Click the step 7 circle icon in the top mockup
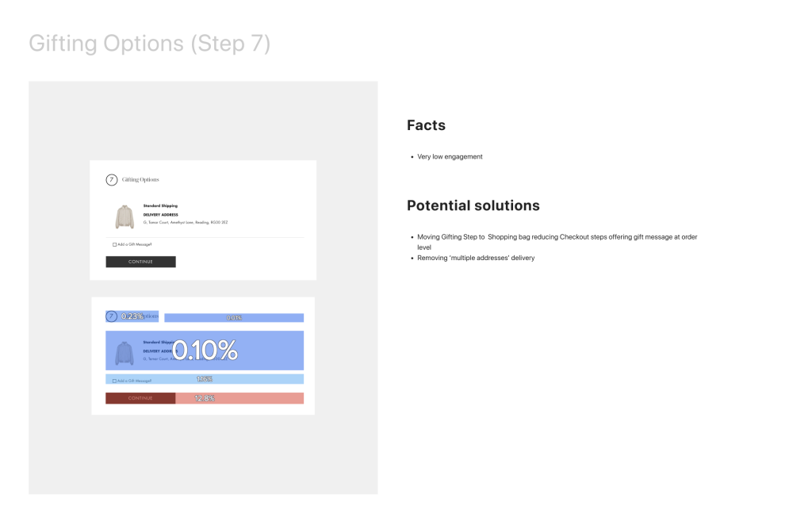Image resolution: width=812 pixels, height=521 pixels. [111, 180]
